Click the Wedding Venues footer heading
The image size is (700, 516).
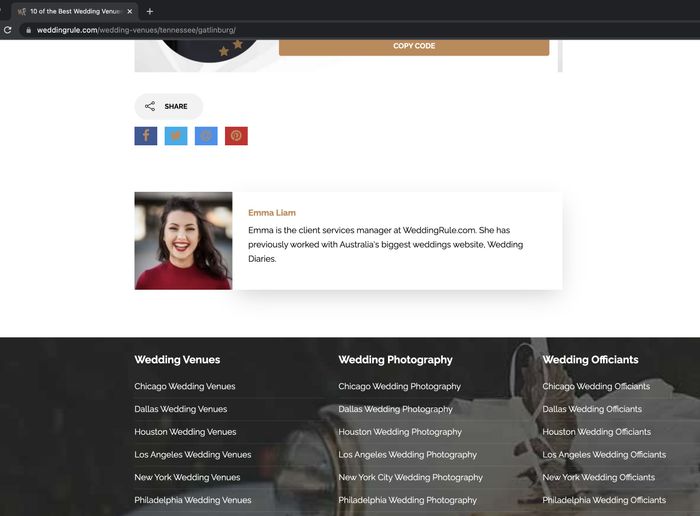coord(177,359)
